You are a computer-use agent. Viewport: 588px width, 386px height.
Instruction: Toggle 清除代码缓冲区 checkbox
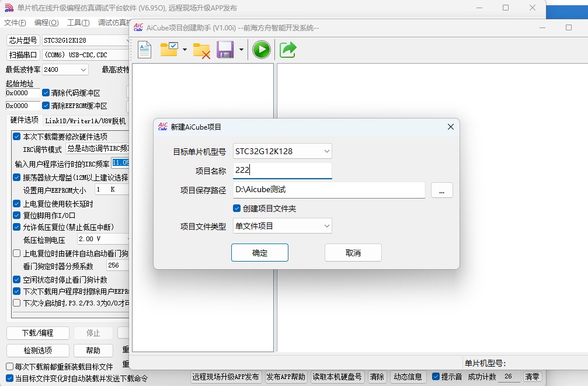pyautogui.click(x=46, y=92)
